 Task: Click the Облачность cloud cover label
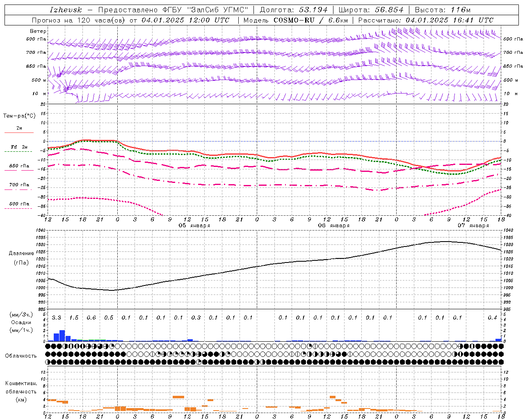pyautogui.click(x=21, y=356)
